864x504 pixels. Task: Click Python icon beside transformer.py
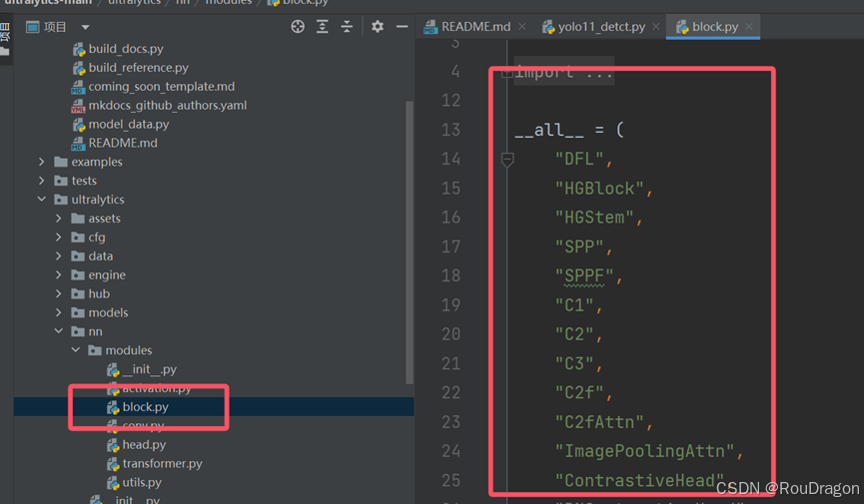113,464
